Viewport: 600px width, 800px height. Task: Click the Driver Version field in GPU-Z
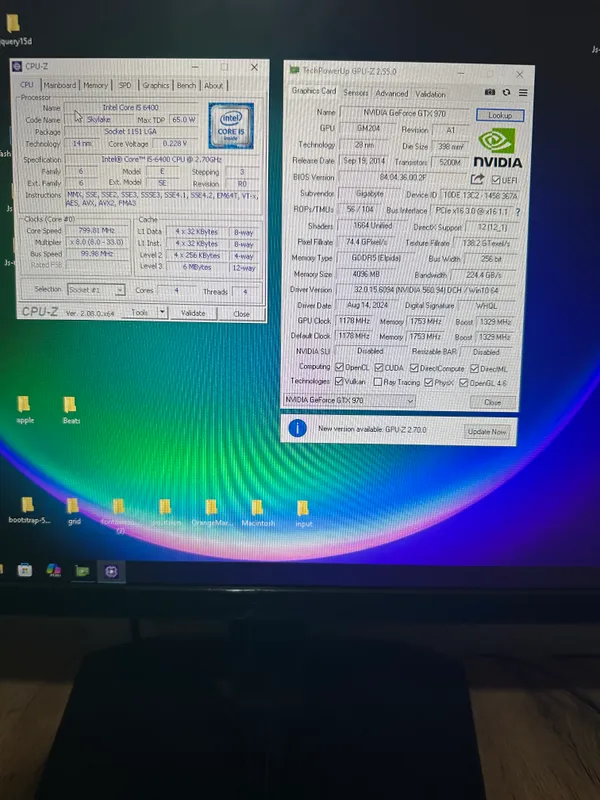(x=426, y=290)
